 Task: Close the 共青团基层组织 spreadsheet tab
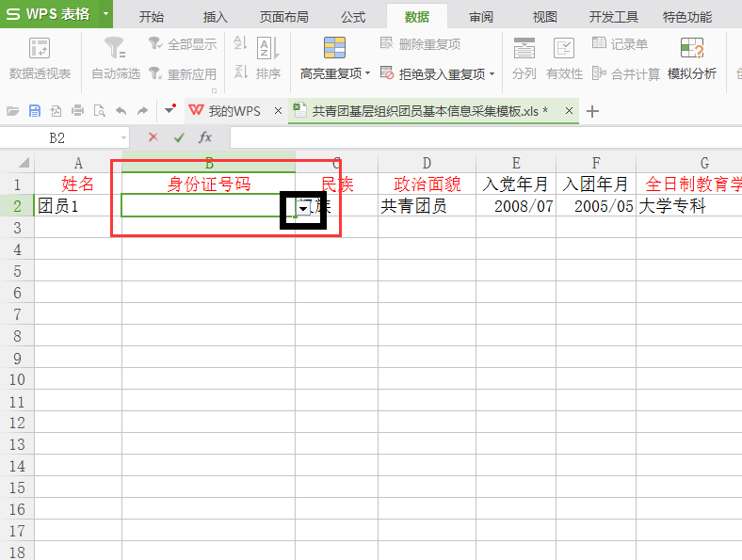coord(570,111)
